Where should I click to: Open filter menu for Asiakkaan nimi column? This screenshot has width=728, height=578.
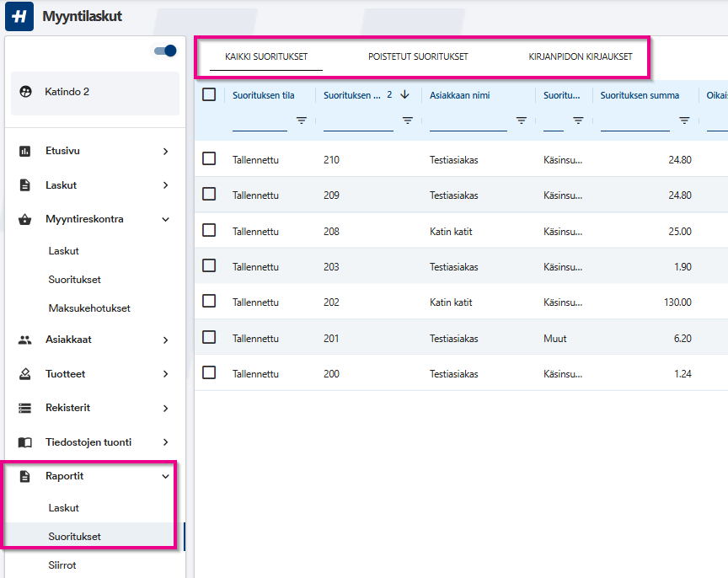pyautogui.click(x=522, y=120)
